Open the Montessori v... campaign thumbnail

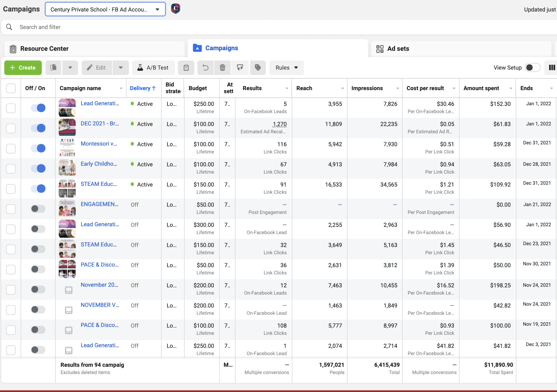click(67, 147)
